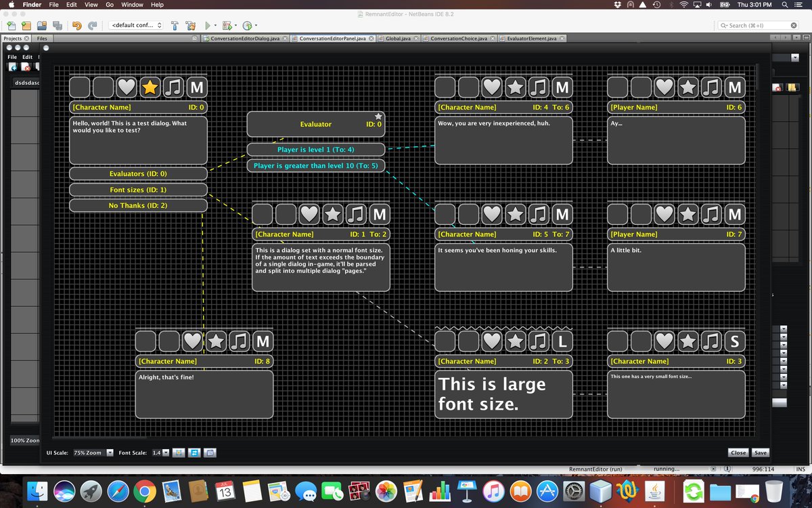812x508 pixels.
Task: Select the yellow star icon on the Hello World node
Action: [x=150, y=87]
